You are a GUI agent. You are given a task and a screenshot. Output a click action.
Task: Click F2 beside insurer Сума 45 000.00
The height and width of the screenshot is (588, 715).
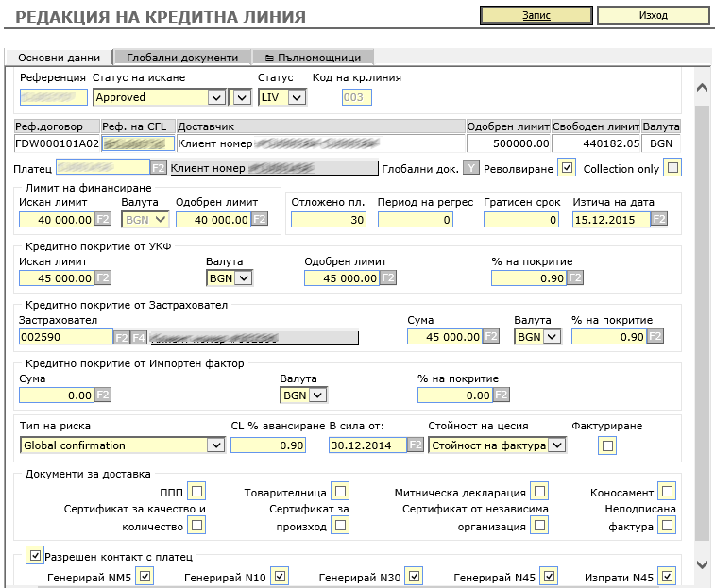[x=491, y=336]
